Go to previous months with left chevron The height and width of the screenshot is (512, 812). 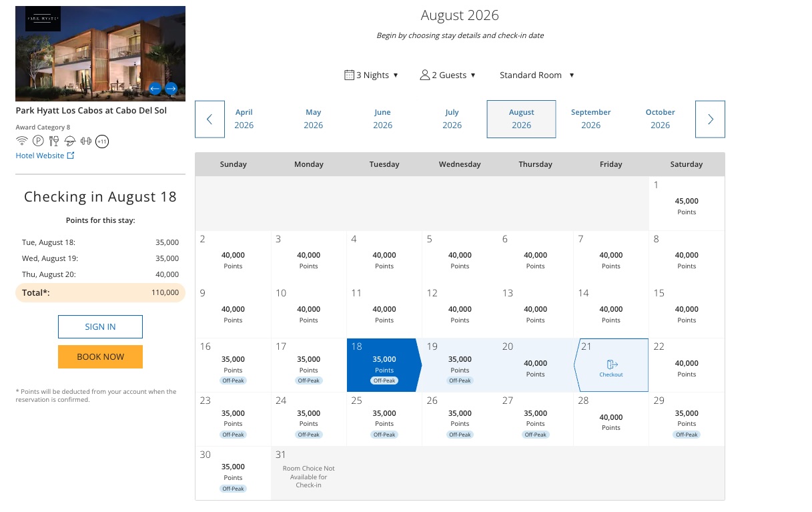[x=210, y=119]
